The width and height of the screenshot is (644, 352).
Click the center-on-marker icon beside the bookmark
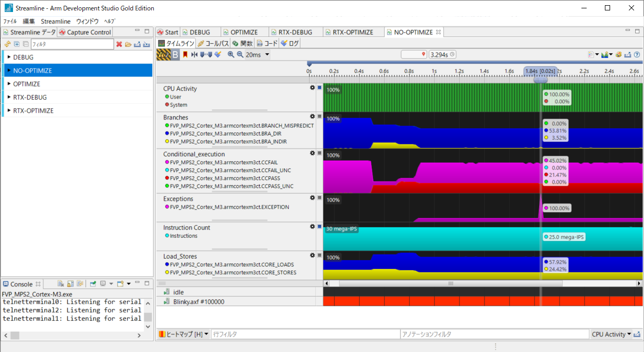(x=195, y=55)
